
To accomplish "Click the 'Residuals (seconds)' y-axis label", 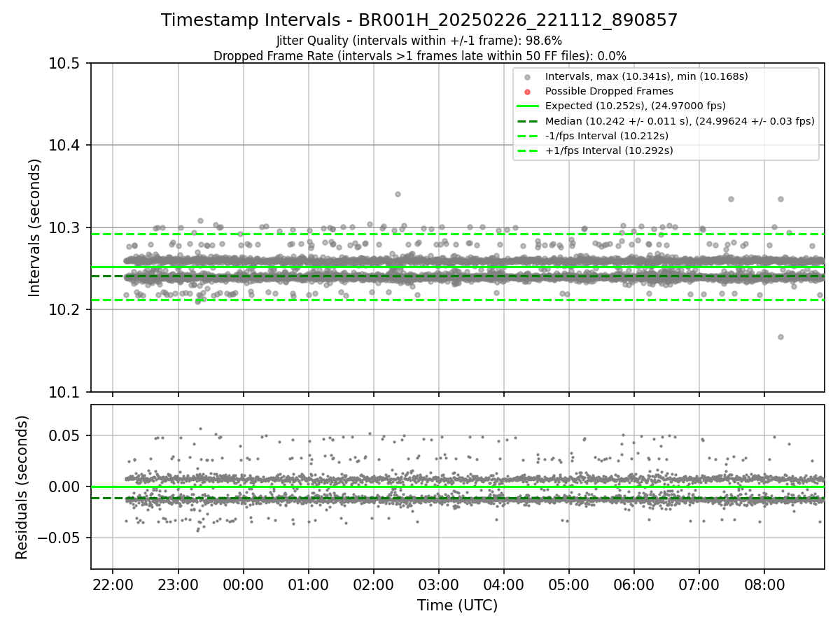I will click(x=22, y=487).
